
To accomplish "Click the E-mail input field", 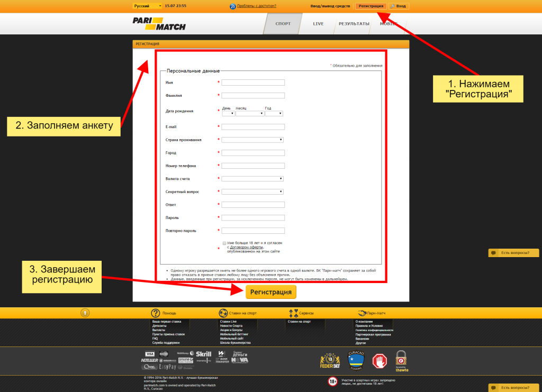I will [x=253, y=127].
